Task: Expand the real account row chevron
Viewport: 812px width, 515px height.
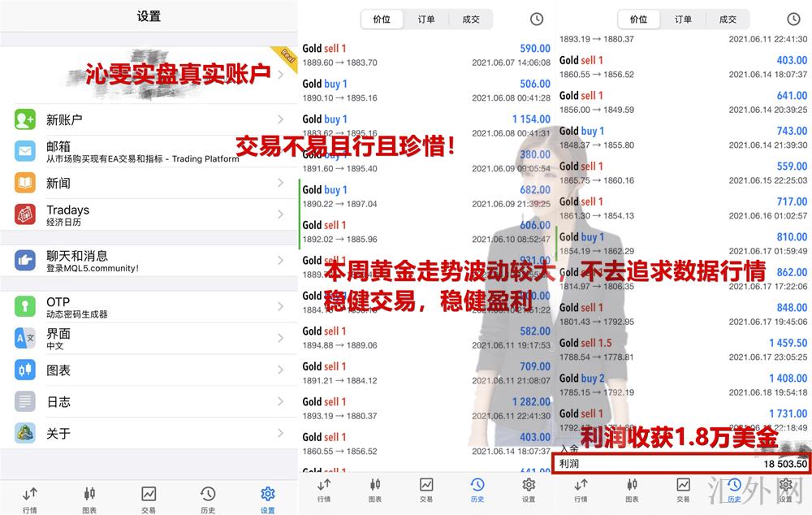Action: [x=281, y=75]
